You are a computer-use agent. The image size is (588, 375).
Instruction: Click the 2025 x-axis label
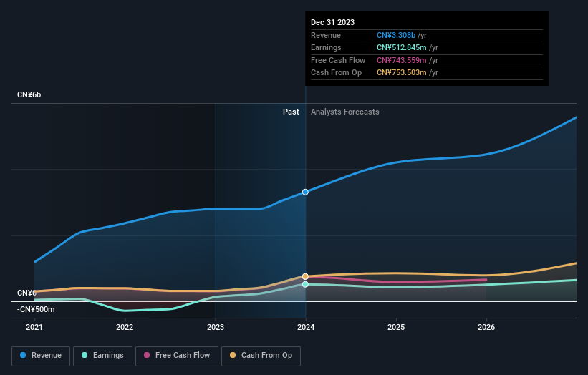click(x=396, y=328)
